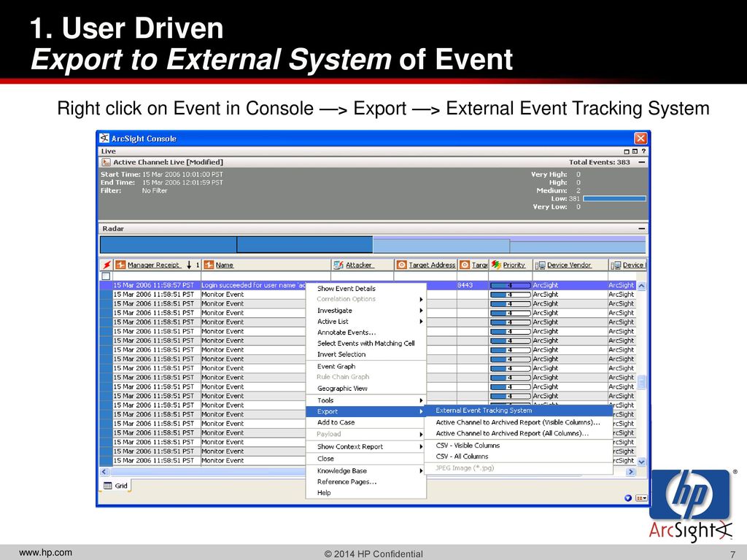The image size is (747, 560).
Task: Expand the Tools submenu arrow
Action: [421, 400]
